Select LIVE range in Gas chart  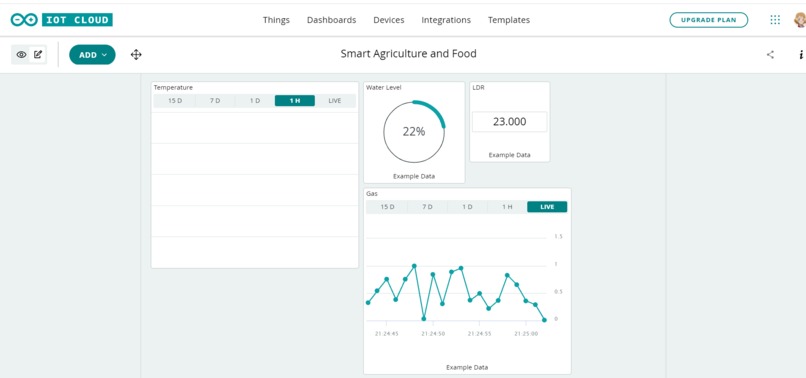pos(547,207)
